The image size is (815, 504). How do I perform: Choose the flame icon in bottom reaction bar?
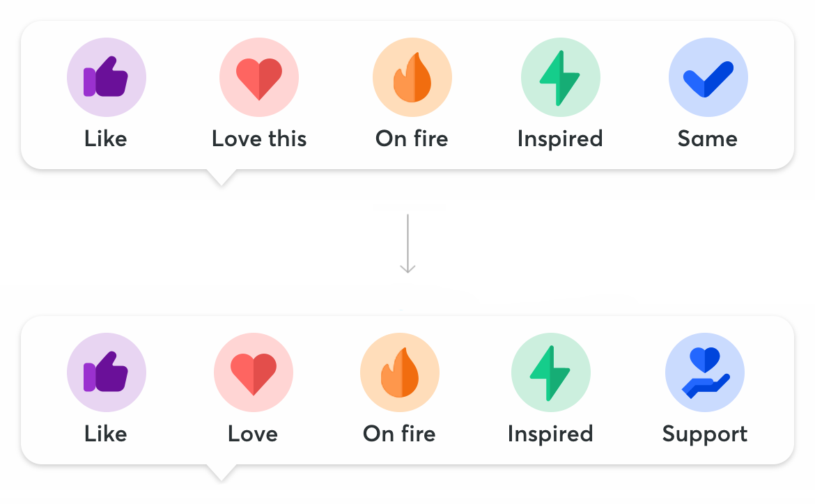coord(400,372)
